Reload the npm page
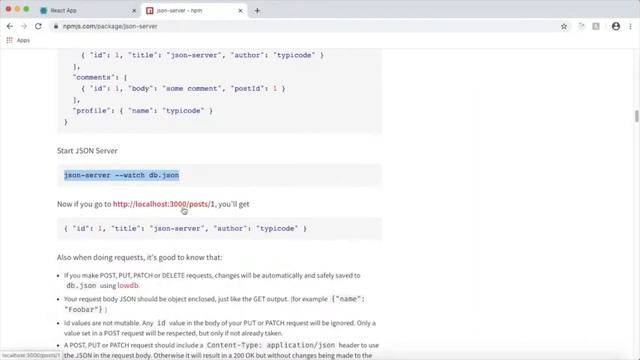The image size is (640, 360). (38, 26)
